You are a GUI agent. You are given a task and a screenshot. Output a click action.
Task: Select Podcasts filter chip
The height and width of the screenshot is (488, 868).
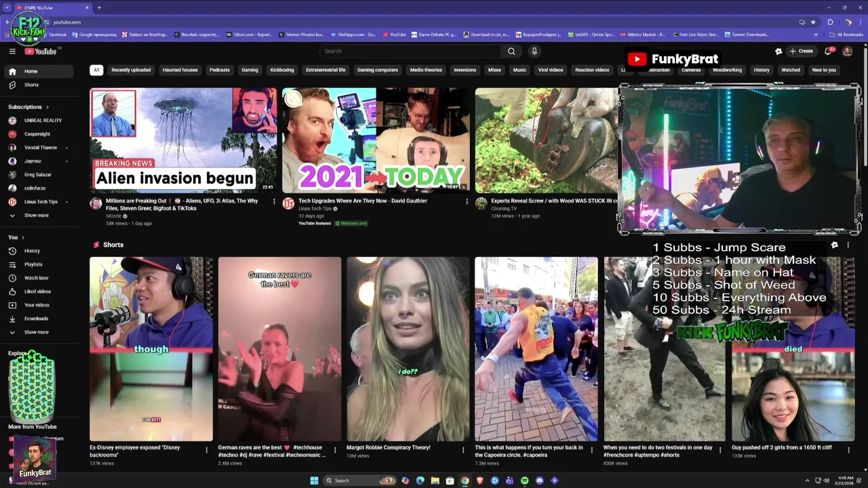219,70
